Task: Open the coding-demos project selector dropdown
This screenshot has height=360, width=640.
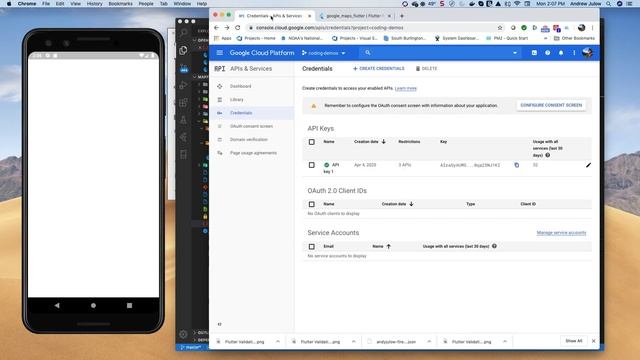Action: [323, 53]
